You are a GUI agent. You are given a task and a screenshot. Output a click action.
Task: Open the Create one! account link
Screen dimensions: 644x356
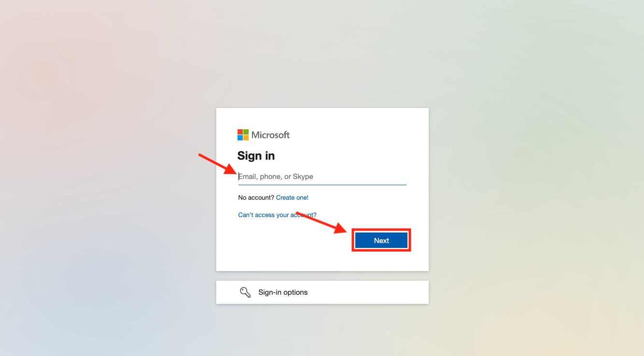[x=292, y=198]
